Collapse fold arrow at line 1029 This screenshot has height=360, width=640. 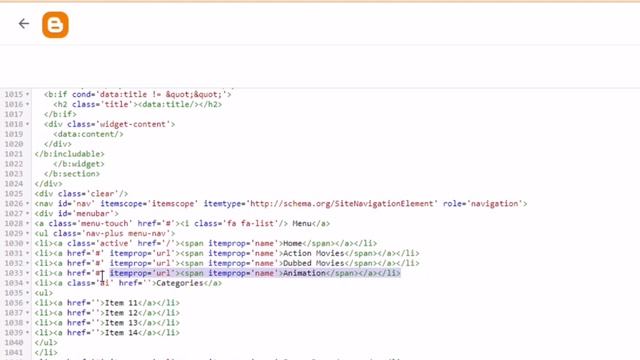[x=28, y=233]
